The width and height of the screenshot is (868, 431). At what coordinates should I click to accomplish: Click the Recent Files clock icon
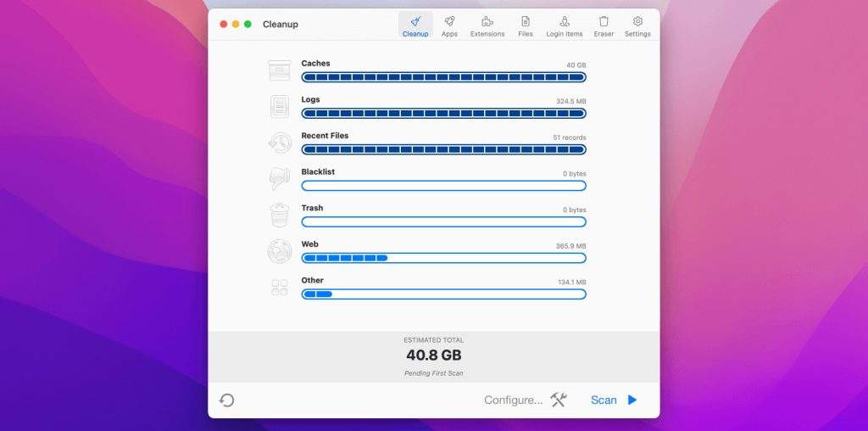pyautogui.click(x=280, y=143)
